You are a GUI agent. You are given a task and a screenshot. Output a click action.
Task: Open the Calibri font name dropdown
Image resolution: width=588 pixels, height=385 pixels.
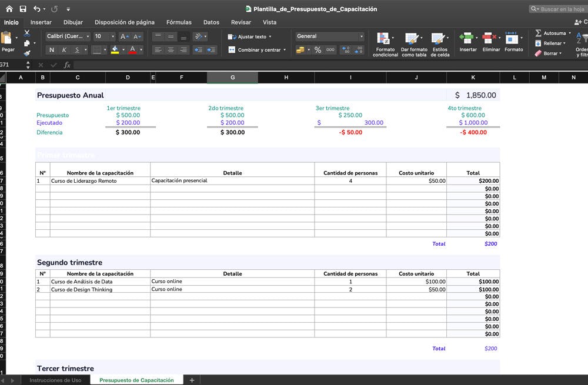tap(68, 36)
